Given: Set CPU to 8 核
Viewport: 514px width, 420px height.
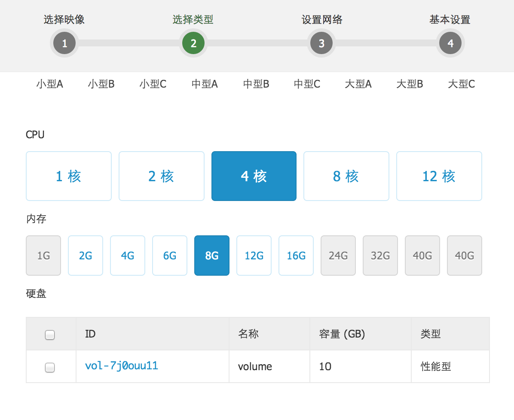Looking at the screenshot, I should [x=346, y=176].
